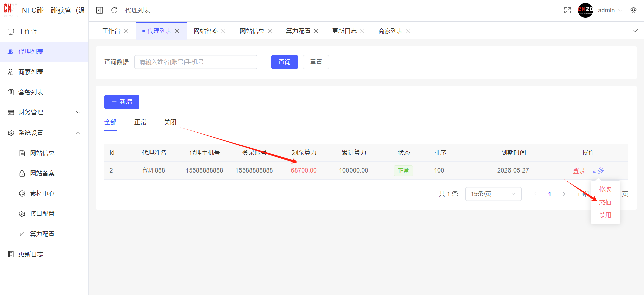
Task: Click the refresh page icon
Action: [x=114, y=10]
